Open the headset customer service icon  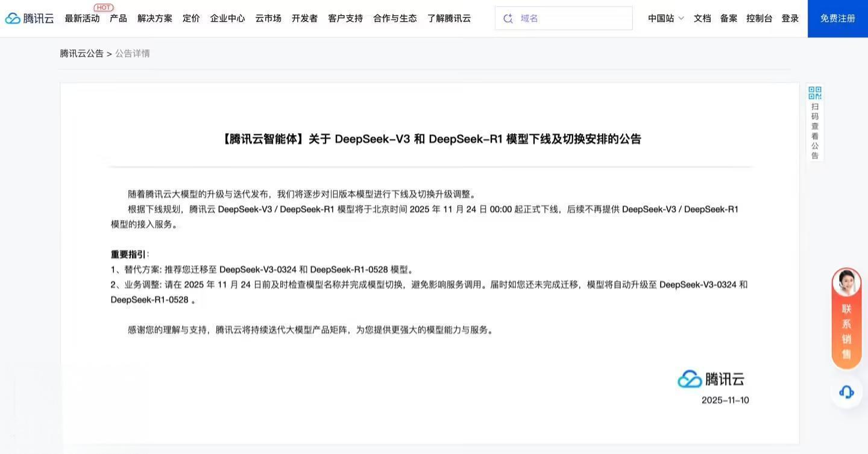pyautogui.click(x=846, y=392)
